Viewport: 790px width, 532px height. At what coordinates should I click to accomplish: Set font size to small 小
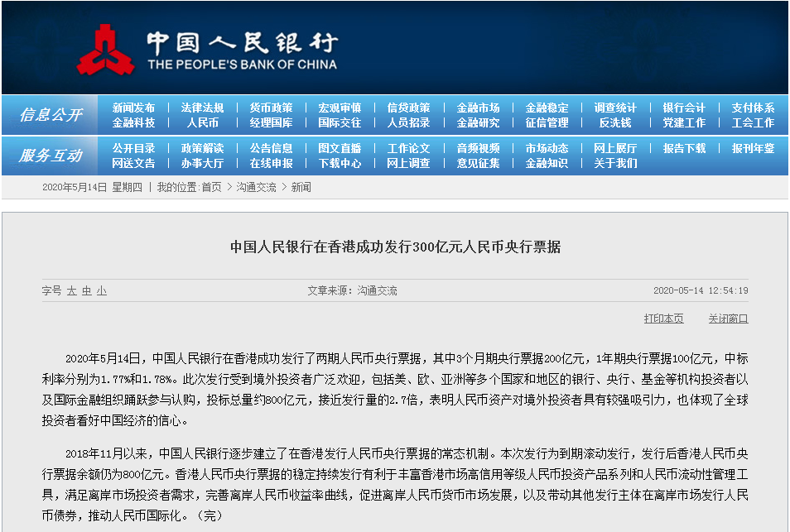pyautogui.click(x=102, y=291)
